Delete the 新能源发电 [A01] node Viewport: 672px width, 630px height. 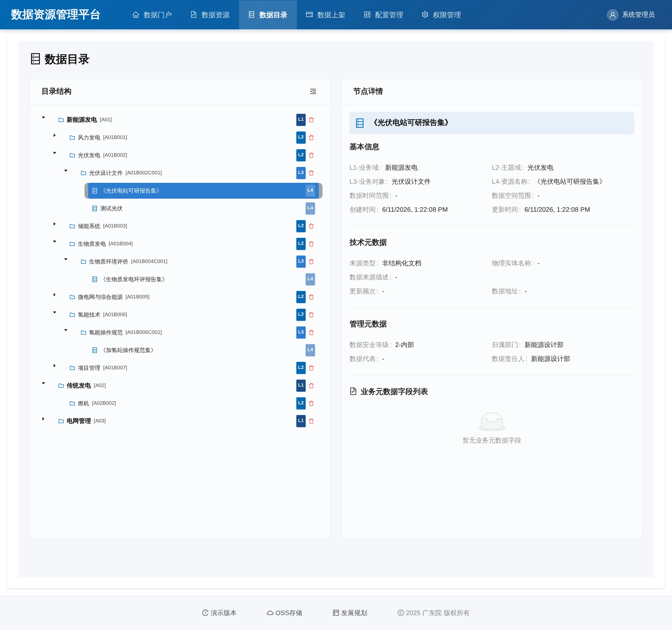(311, 120)
